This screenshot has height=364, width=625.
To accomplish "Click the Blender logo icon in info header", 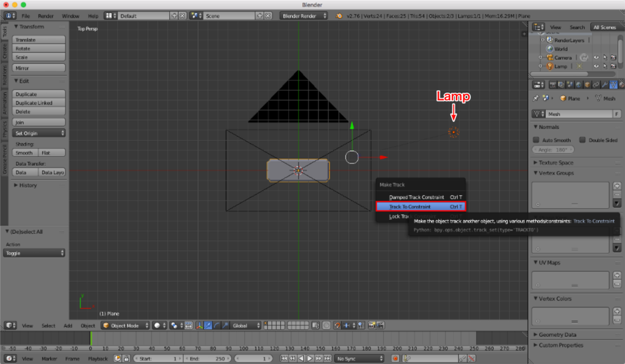I will point(339,16).
